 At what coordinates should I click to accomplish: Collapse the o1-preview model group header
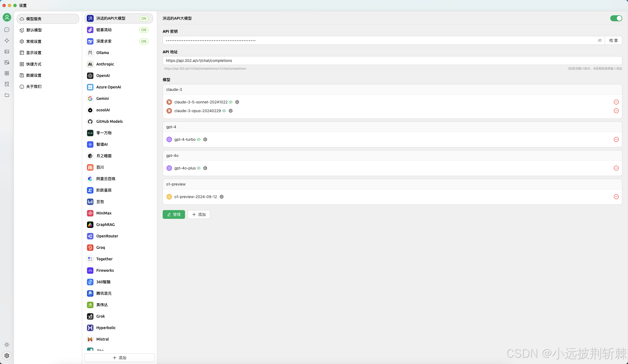click(392, 184)
